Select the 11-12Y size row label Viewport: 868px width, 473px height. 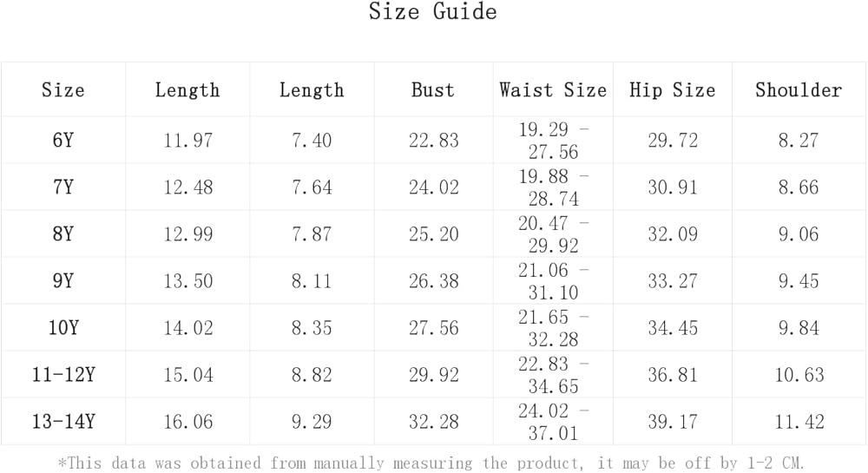(63, 375)
